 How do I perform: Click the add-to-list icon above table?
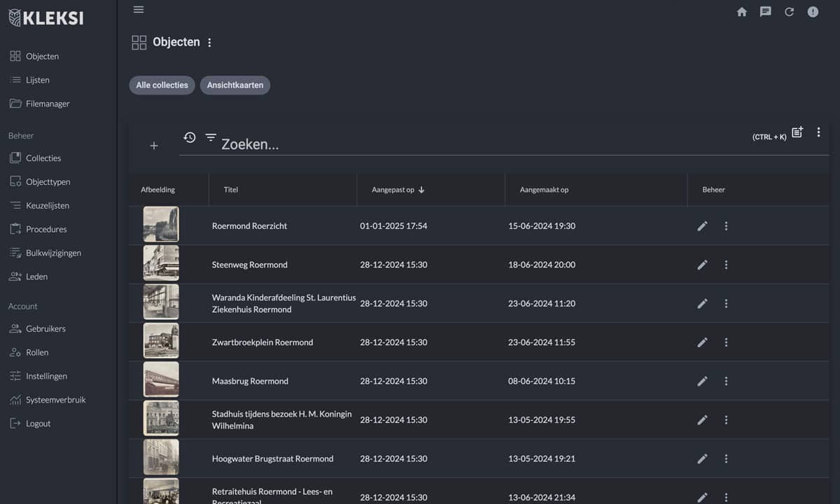[x=797, y=132]
